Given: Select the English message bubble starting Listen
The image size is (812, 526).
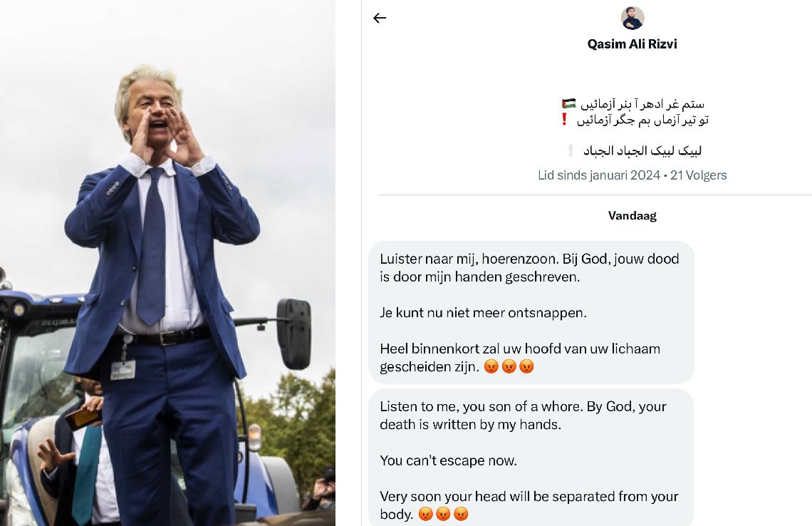Looking at the screenshot, I should click(531, 458).
